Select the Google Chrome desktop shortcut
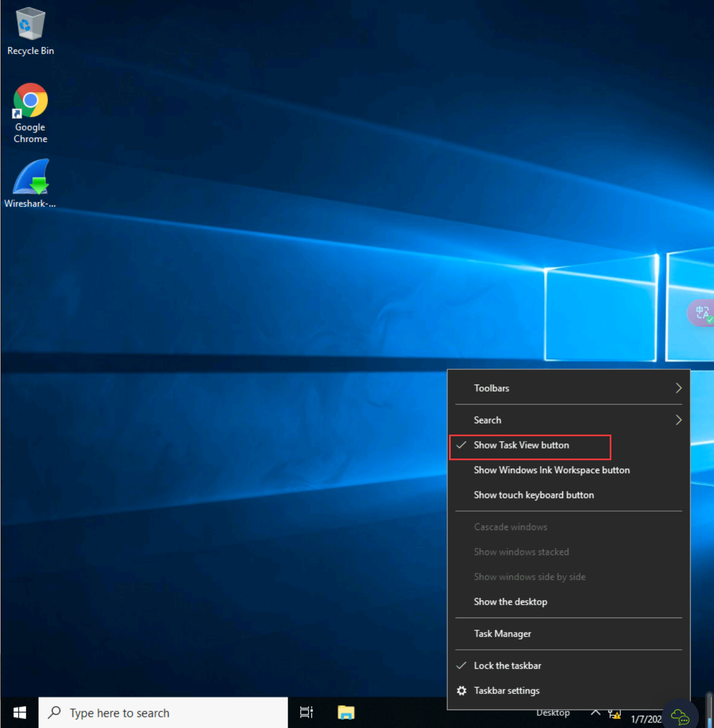This screenshot has width=714, height=728. [x=30, y=113]
